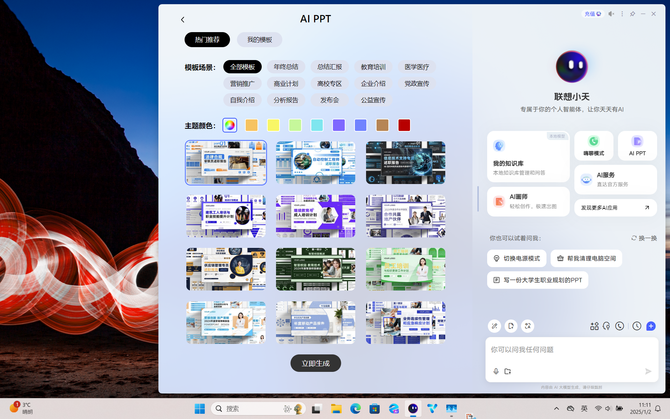Select the light green woman template

coord(406,269)
